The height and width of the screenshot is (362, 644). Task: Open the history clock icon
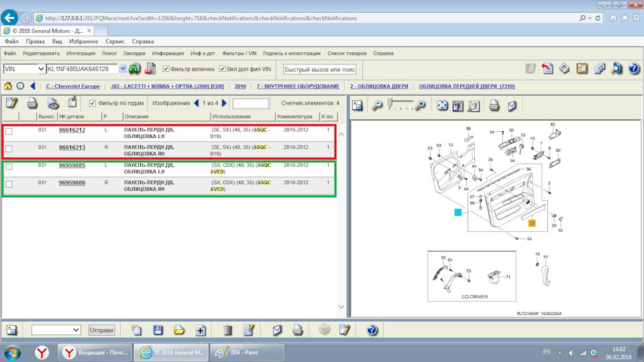pos(20,86)
